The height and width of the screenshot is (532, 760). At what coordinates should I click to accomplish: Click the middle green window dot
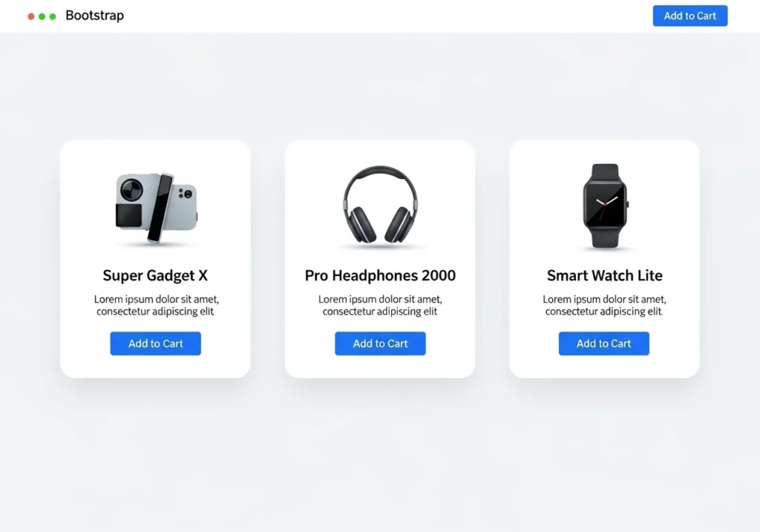pyautogui.click(x=42, y=16)
